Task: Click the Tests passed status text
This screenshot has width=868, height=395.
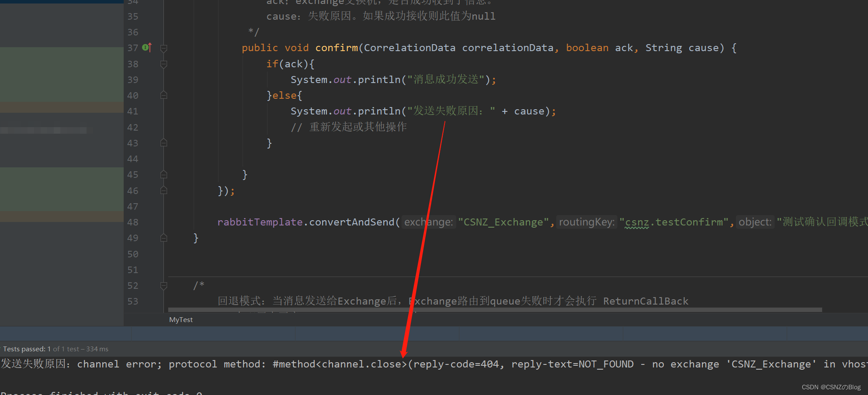Action: coord(56,349)
